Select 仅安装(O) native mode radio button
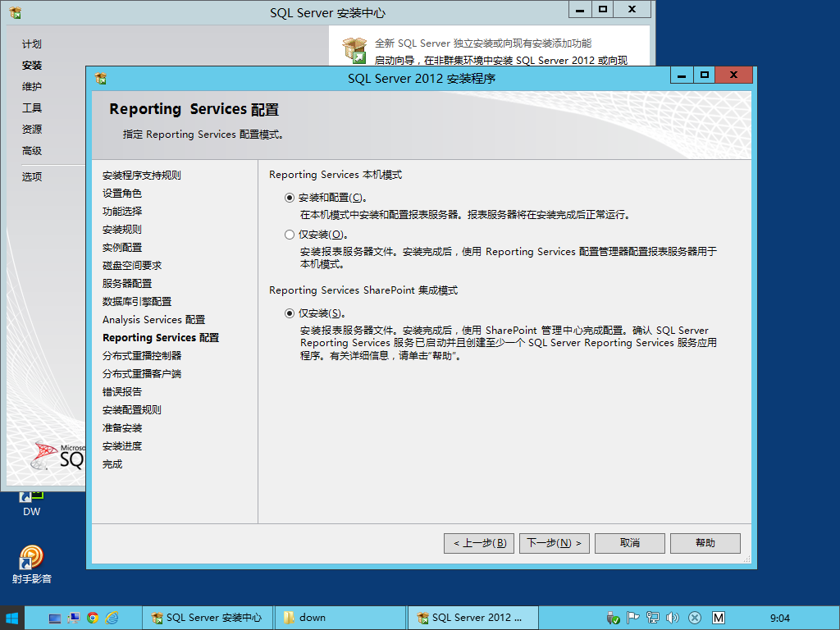The image size is (840, 630). pyautogui.click(x=290, y=234)
